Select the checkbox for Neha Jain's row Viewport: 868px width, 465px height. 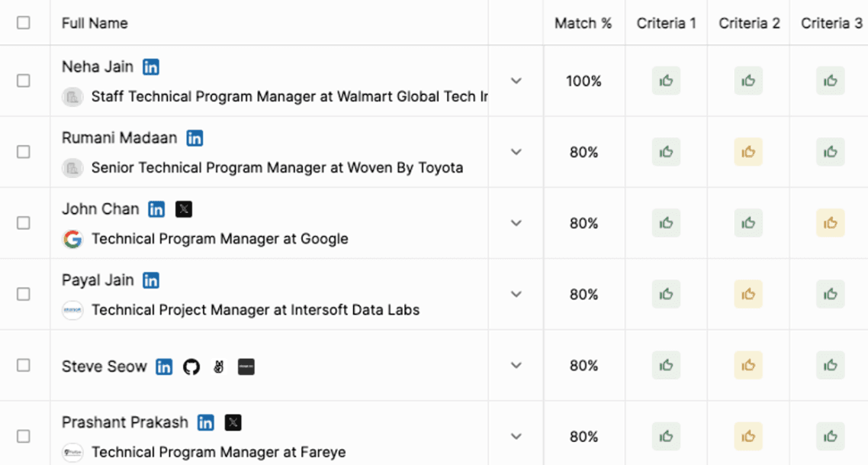[24, 81]
